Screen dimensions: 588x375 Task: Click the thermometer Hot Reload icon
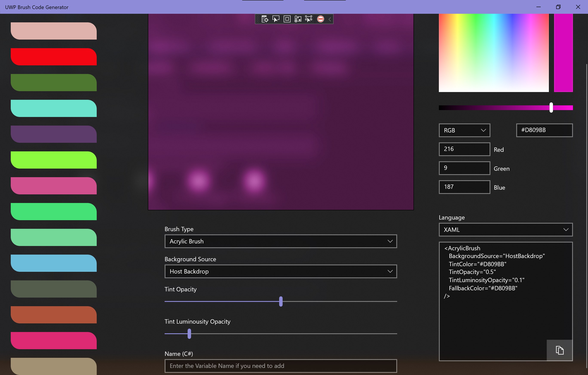pos(298,19)
